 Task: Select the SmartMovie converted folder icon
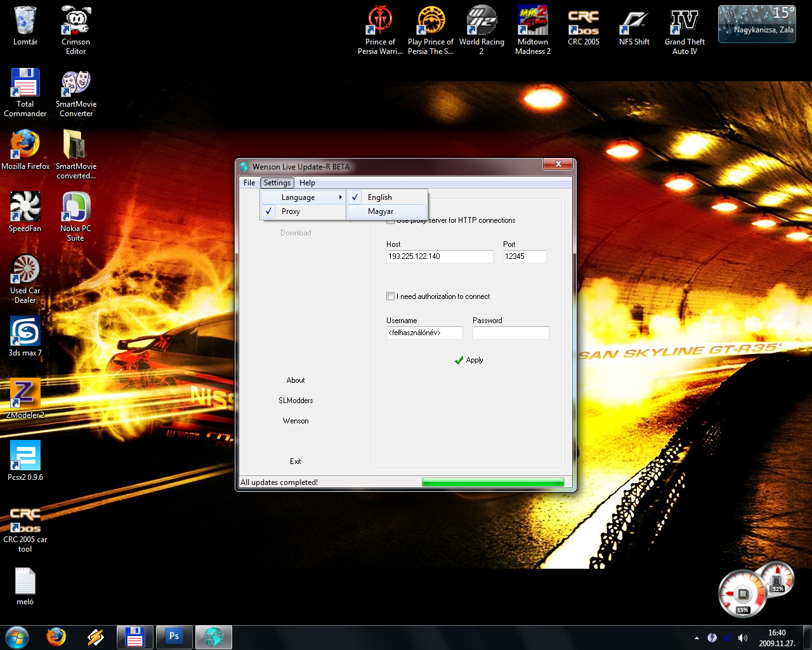pyautogui.click(x=76, y=154)
